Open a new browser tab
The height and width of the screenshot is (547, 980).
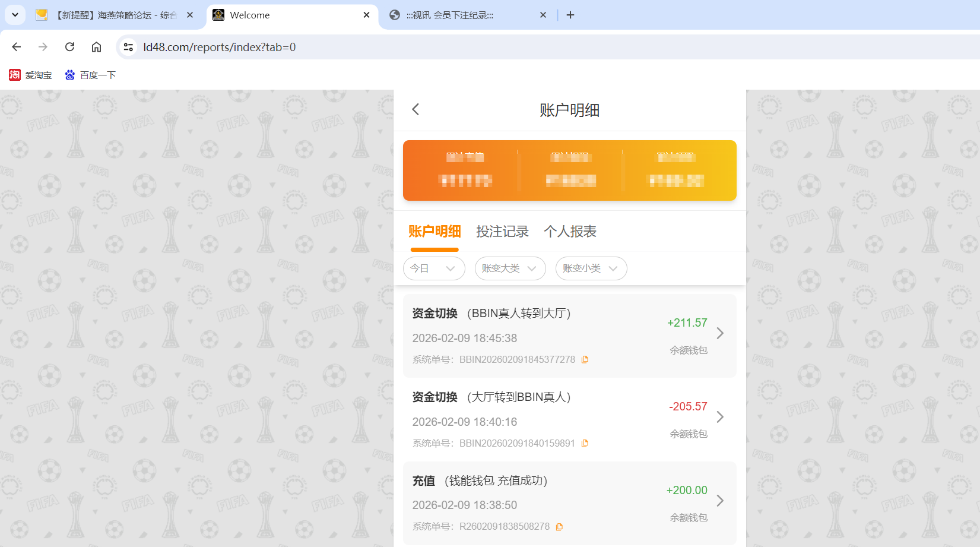point(570,15)
